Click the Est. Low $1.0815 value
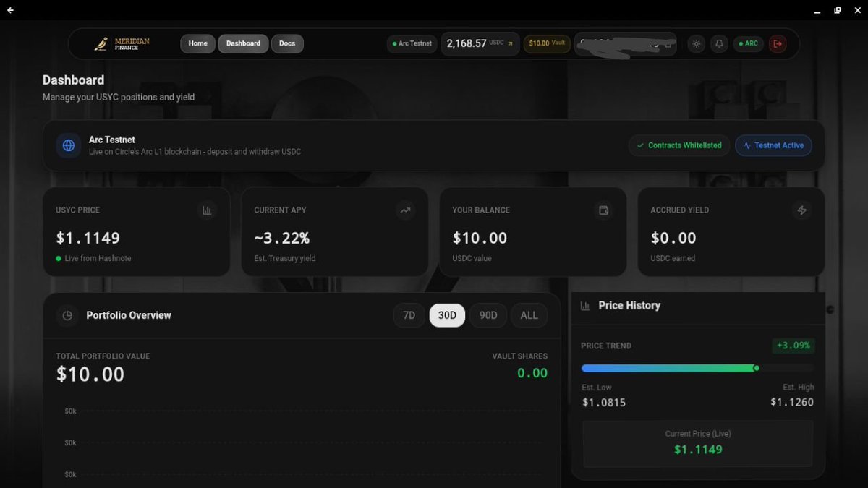The width and height of the screenshot is (868, 488). pos(604,402)
